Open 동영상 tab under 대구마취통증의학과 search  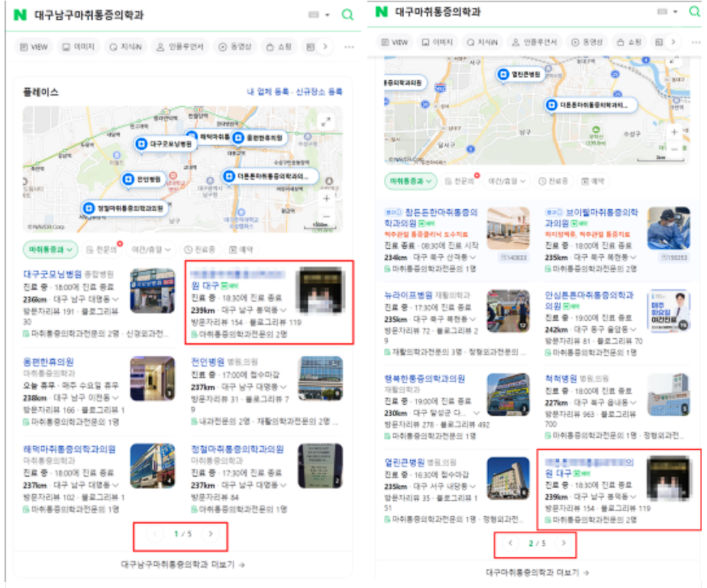[x=587, y=42]
